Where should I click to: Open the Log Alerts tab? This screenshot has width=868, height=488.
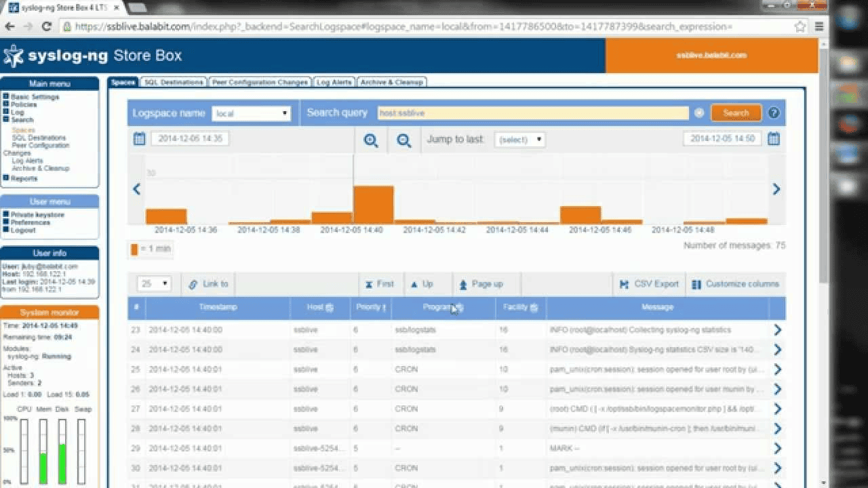(334, 82)
